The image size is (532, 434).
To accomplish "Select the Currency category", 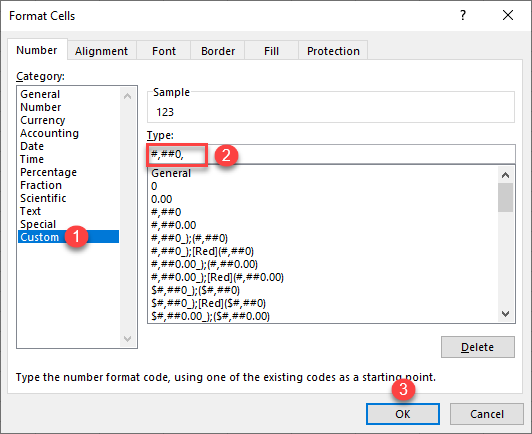I will [x=42, y=120].
